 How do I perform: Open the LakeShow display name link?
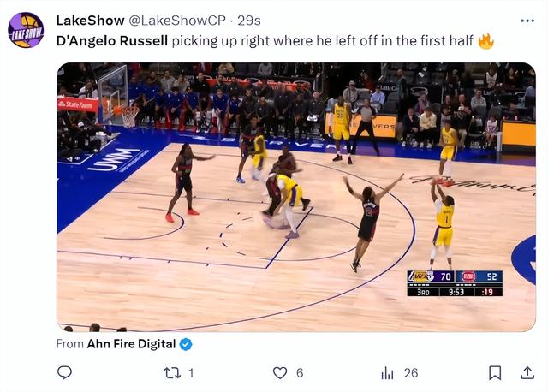coord(90,21)
